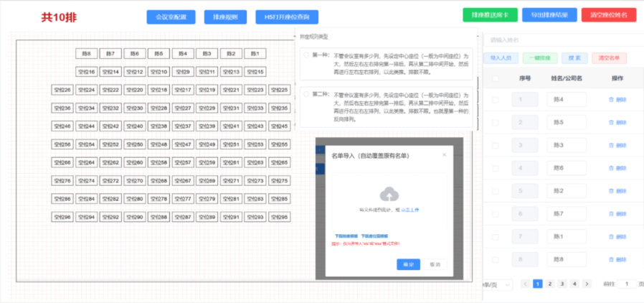Screen dimensions: 644x303
Task: Go to previous page using left arrow
Action: 525,284
